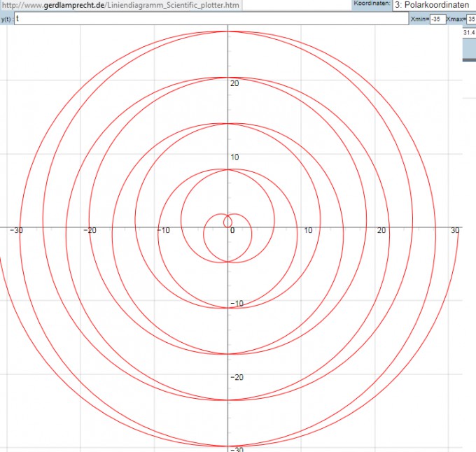This screenshot has height=452, width=476.
Task: Focus the Xmin value field
Action: coord(437,19)
